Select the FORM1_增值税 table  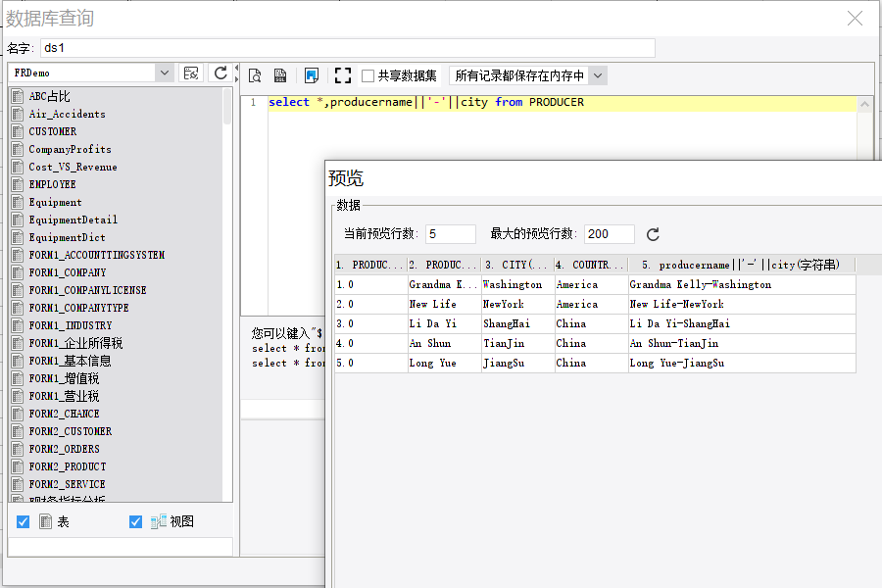64,378
